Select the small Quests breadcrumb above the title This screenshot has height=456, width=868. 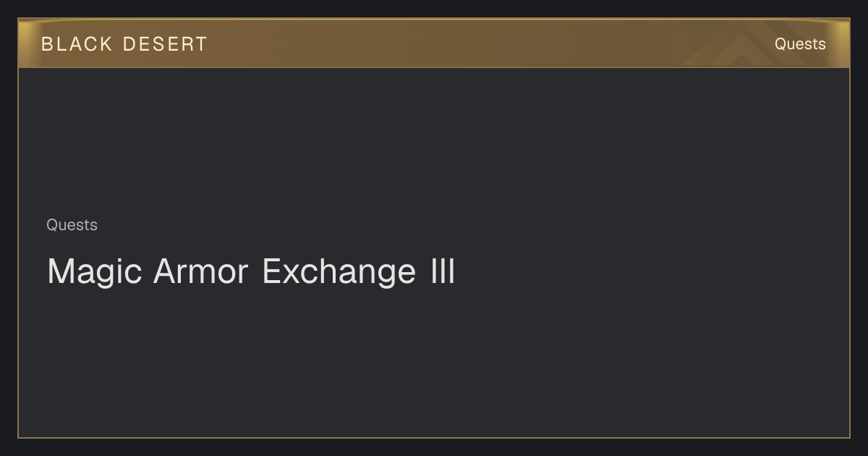click(72, 225)
